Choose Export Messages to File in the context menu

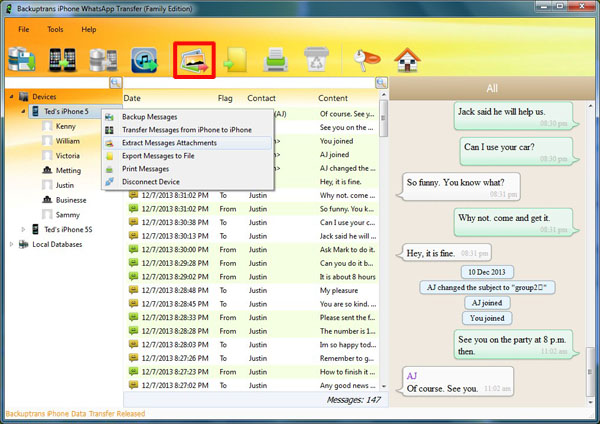coord(188,156)
